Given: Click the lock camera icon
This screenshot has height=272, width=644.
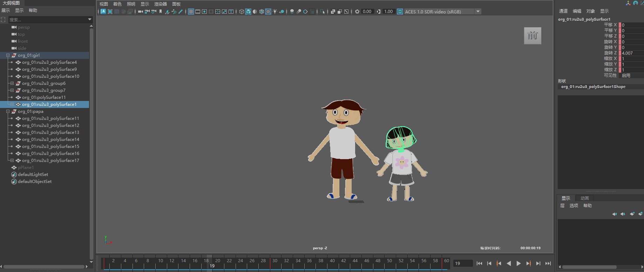Looking at the screenshot, I should click(x=147, y=12).
